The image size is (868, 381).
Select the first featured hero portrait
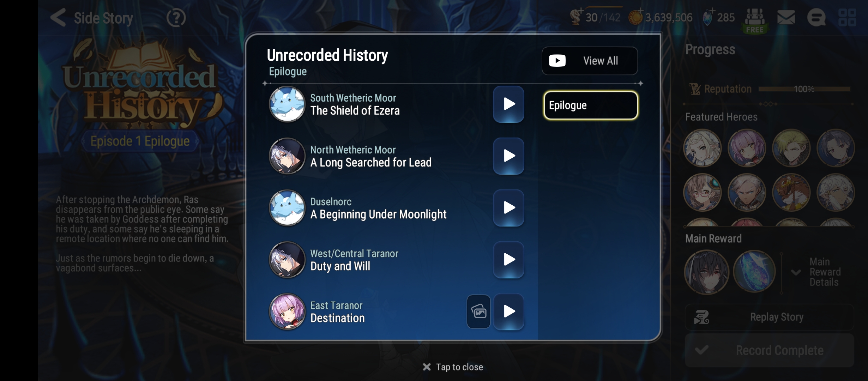point(703,148)
